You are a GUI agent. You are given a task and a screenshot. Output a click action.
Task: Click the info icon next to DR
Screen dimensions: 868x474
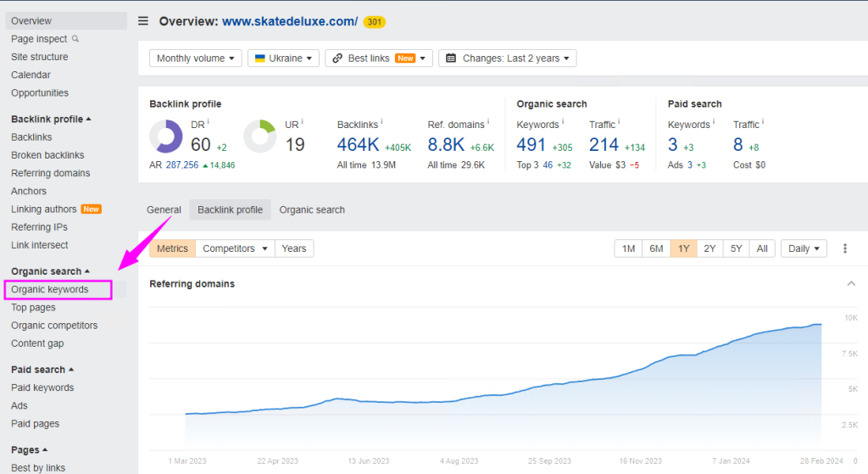208,122
